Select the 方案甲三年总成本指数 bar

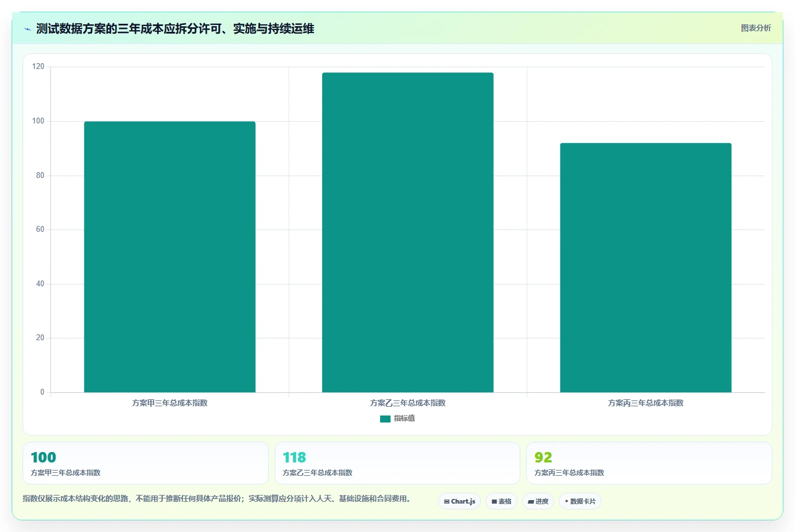(x=170, y=257)
